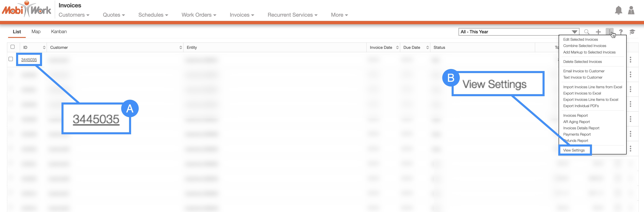Click the plus add invoice icon
644x212 pixels.
coord(598,32)
